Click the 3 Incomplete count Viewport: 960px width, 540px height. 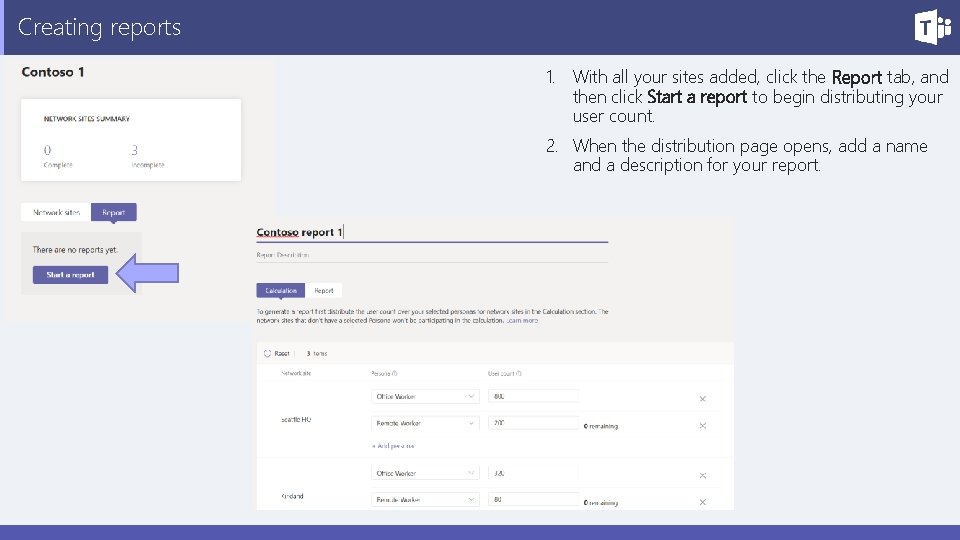click(x=148, y=156)
